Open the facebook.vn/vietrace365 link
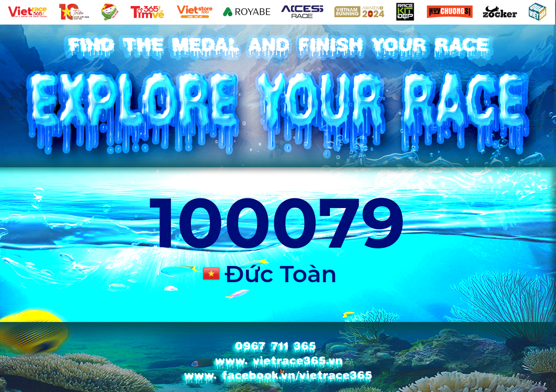This screenshot has height=392, width=556. (x=278, y=375)
